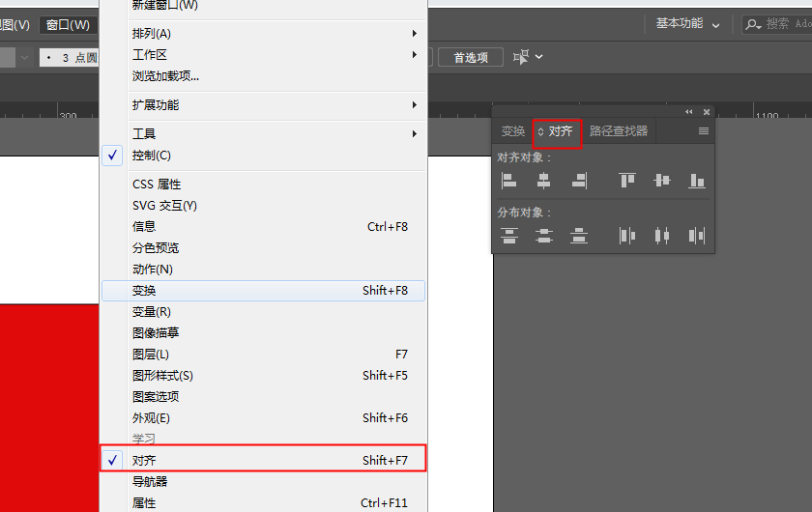Click horizontal distribute right icon

pos(697,236)
